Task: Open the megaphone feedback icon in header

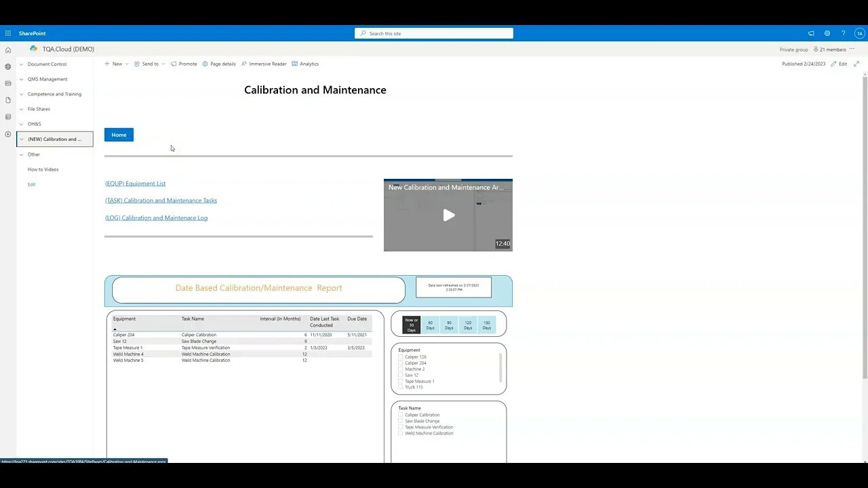Action: coord(811,33)
